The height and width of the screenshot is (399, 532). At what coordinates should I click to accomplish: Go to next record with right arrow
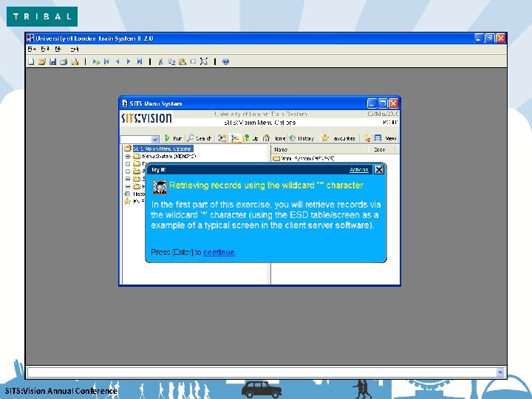point(129,61)
